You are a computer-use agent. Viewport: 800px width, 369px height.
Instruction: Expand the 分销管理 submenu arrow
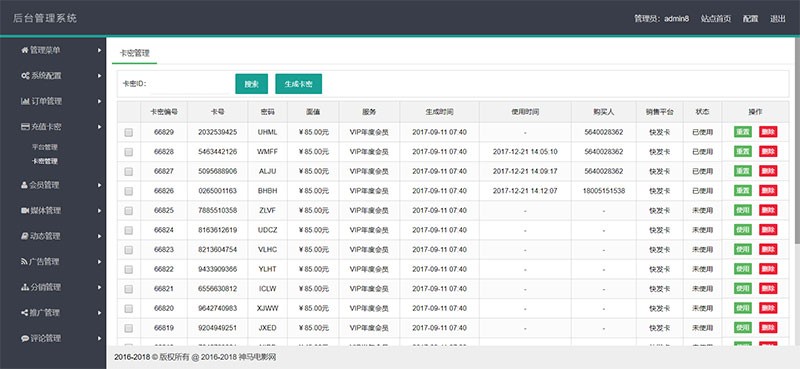(x=99, y=287)
